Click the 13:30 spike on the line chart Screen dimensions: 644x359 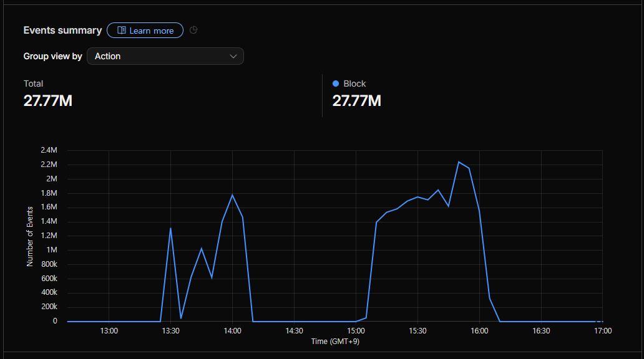170,228
